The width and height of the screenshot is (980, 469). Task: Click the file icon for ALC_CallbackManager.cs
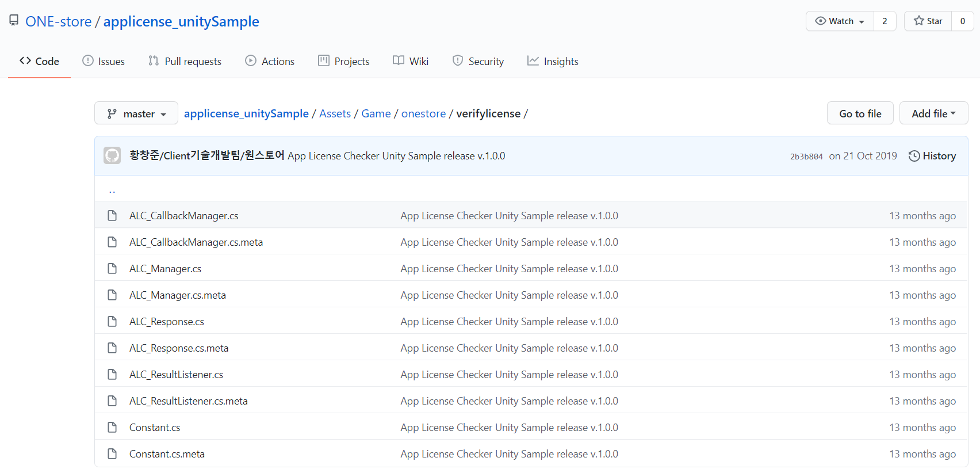click(112, 216)
